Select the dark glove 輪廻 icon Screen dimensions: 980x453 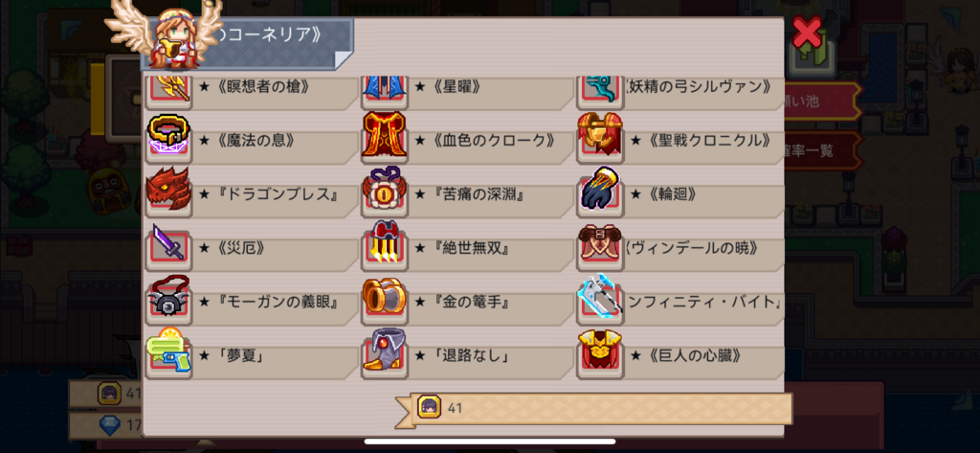(x=599, y=190)
